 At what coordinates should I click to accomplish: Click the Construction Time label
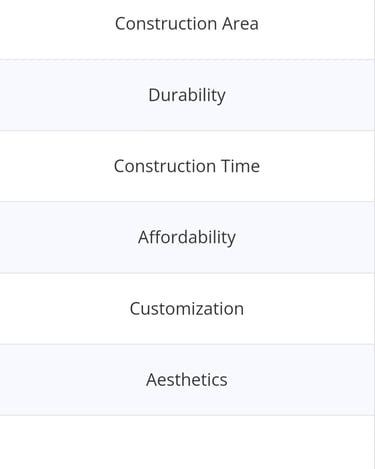coord(187,166)
